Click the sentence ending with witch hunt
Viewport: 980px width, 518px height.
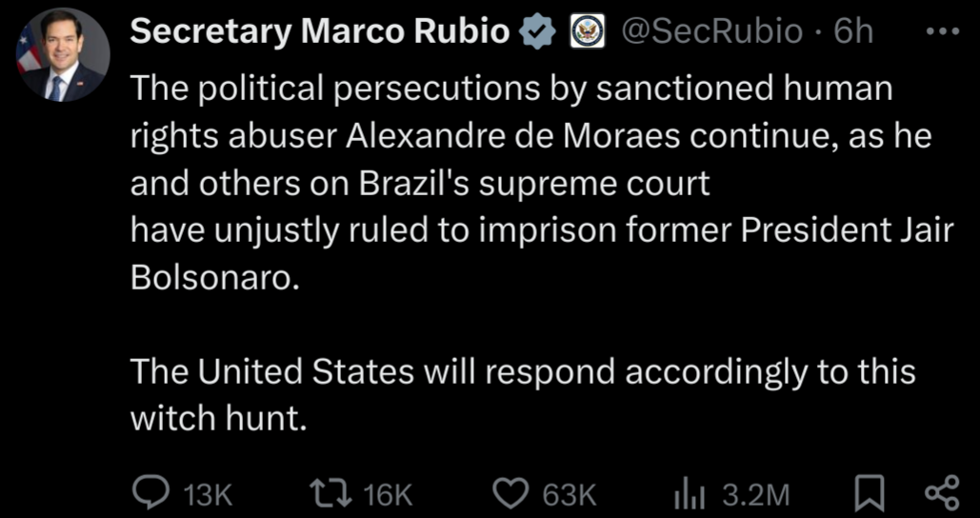[x=523, y=395]
